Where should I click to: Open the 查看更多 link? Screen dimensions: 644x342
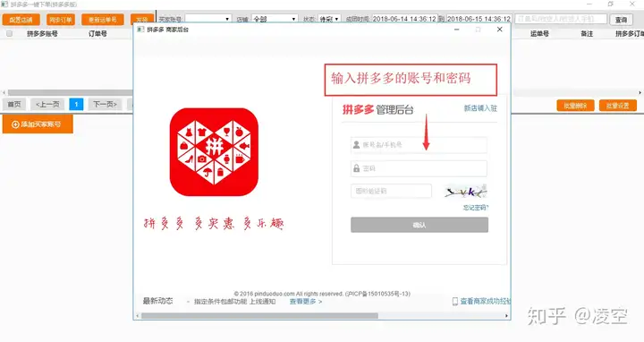tap(306, 302)
